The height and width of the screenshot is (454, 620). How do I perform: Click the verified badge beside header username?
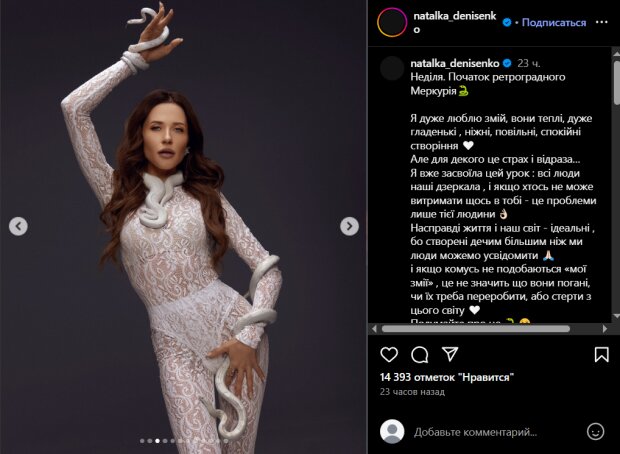click(507, 21)
